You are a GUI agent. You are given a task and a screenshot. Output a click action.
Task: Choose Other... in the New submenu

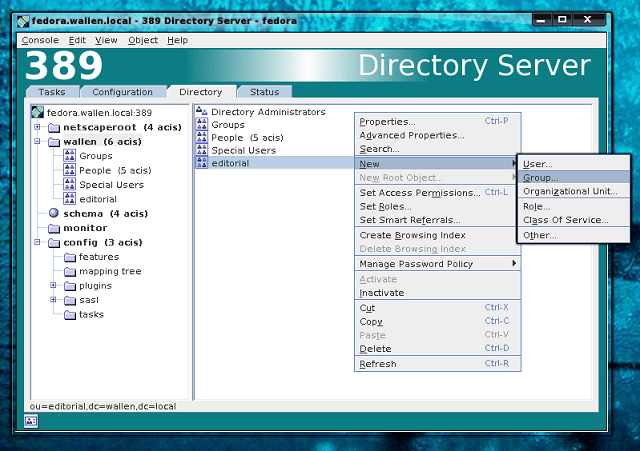[573, 235]
